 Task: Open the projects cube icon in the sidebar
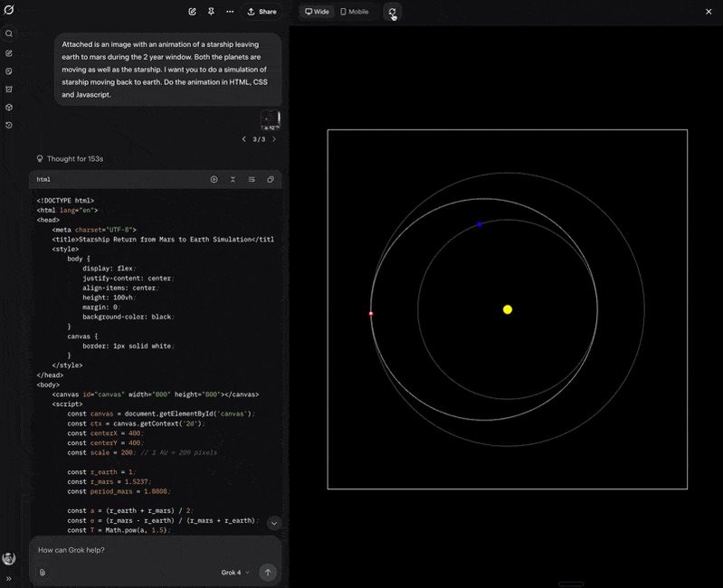click(x=9, y=108)
